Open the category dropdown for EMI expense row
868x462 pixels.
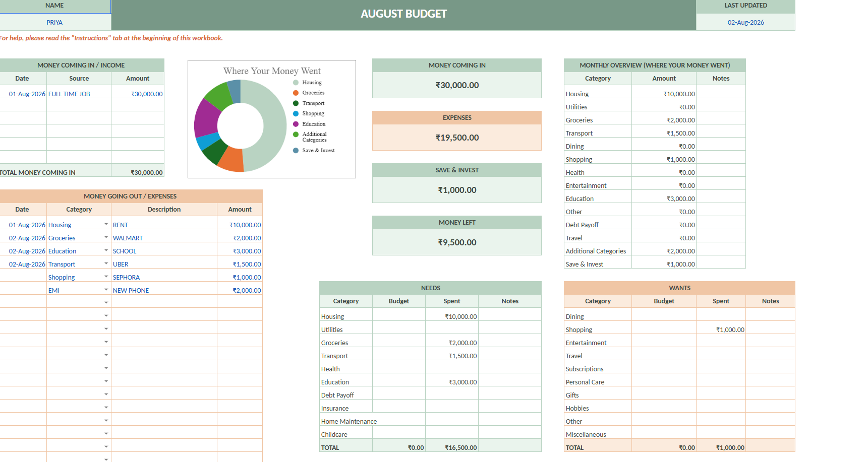coord(106,290)
